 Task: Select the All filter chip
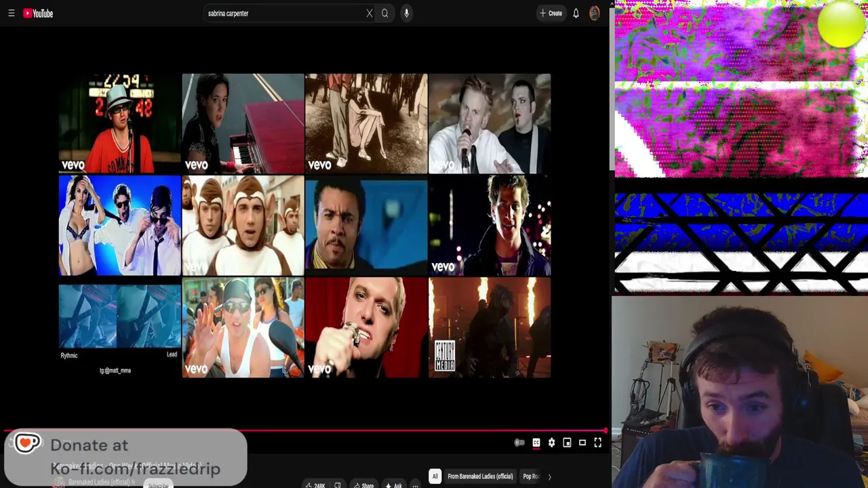(435, 476)
